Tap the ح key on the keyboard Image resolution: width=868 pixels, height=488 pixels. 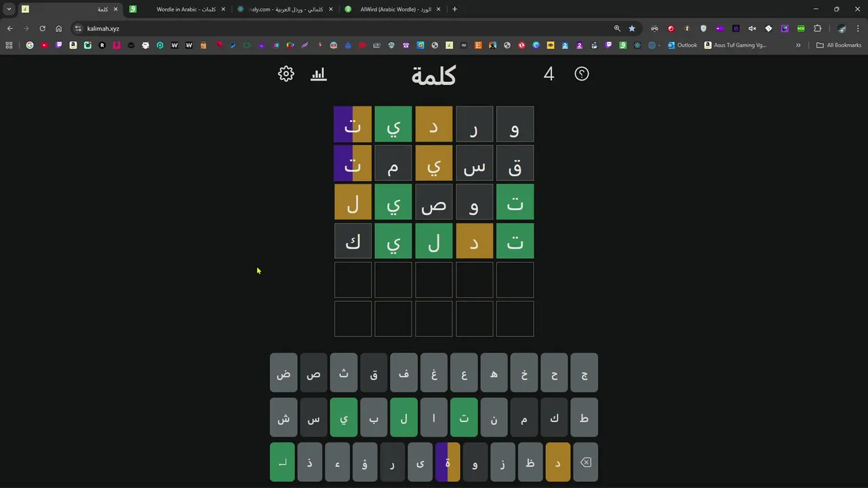pos(554,373)
